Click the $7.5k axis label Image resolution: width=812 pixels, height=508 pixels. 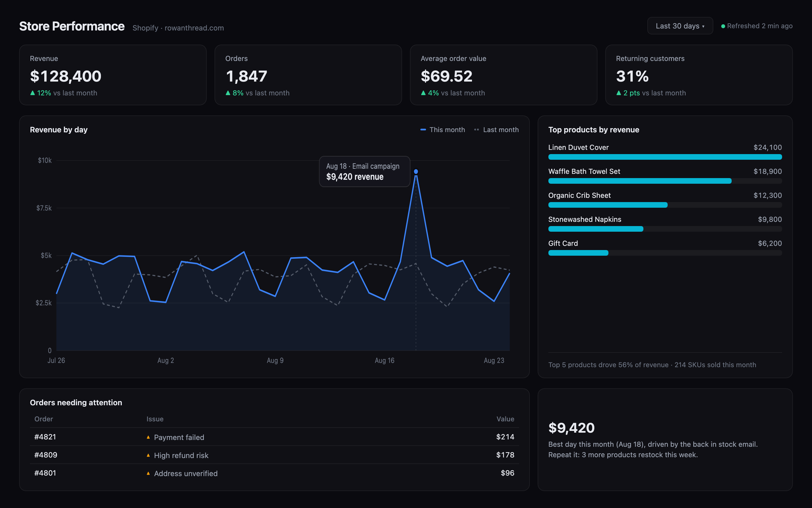pos(44,208)
